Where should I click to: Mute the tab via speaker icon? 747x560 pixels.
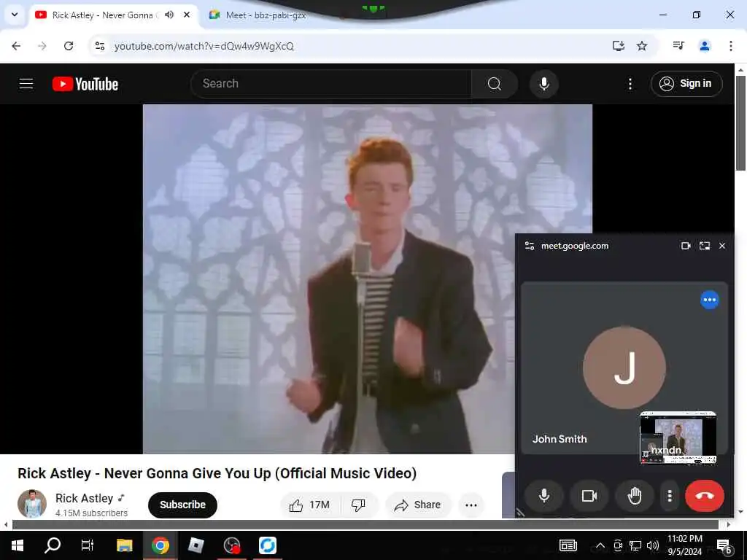point(169,15)
